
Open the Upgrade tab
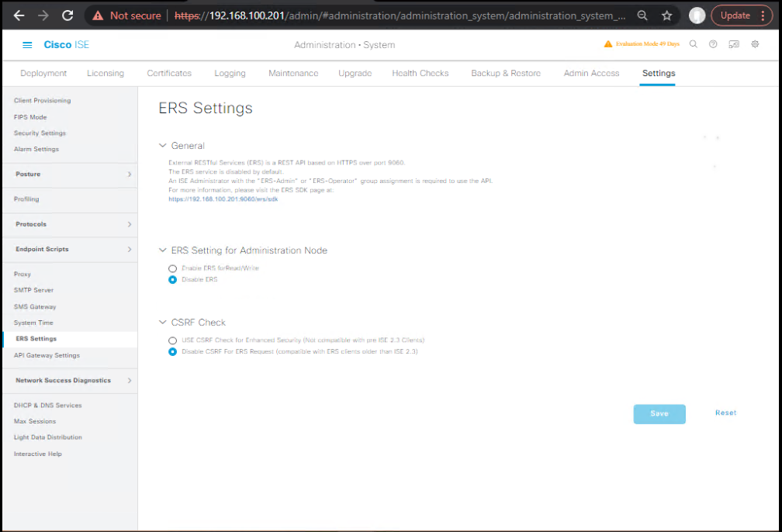[x=355, y=74]
